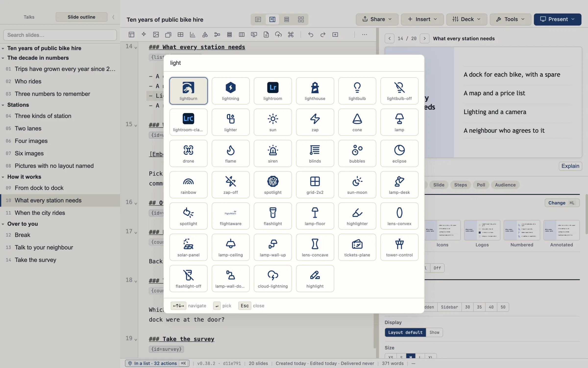Open In a list actions button

coord(157,363)
